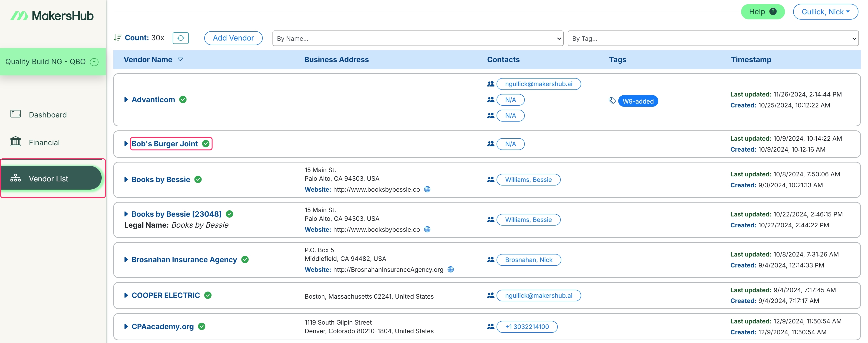Click the verified checkmark next to COOPER ELECTRIC

208,295
